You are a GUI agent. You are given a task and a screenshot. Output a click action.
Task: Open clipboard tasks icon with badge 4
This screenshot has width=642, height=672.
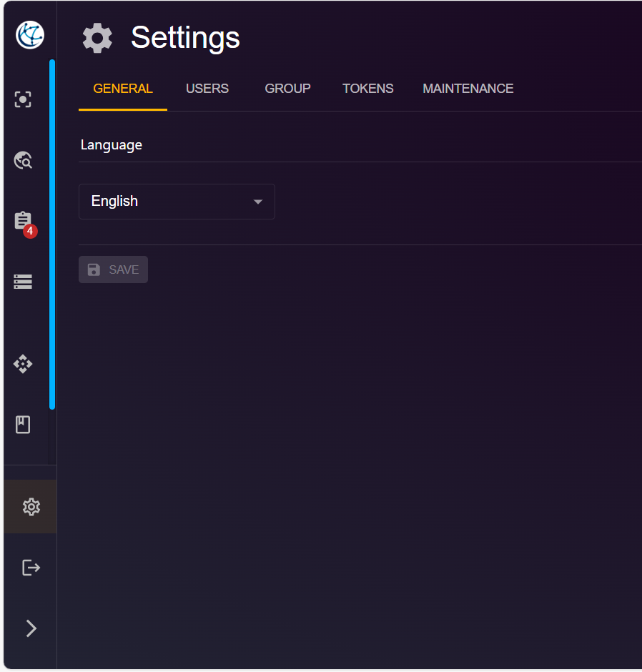(25, 224)
